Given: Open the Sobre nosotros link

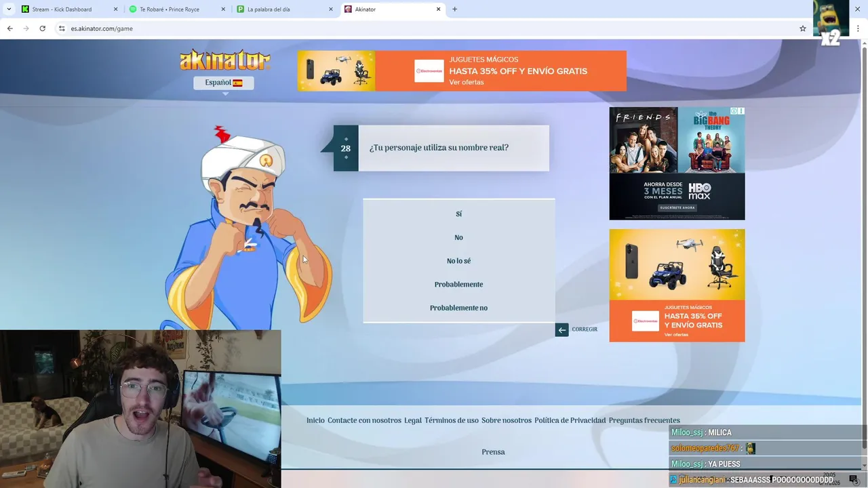Looking at the screenshot, I should [507, 420].
